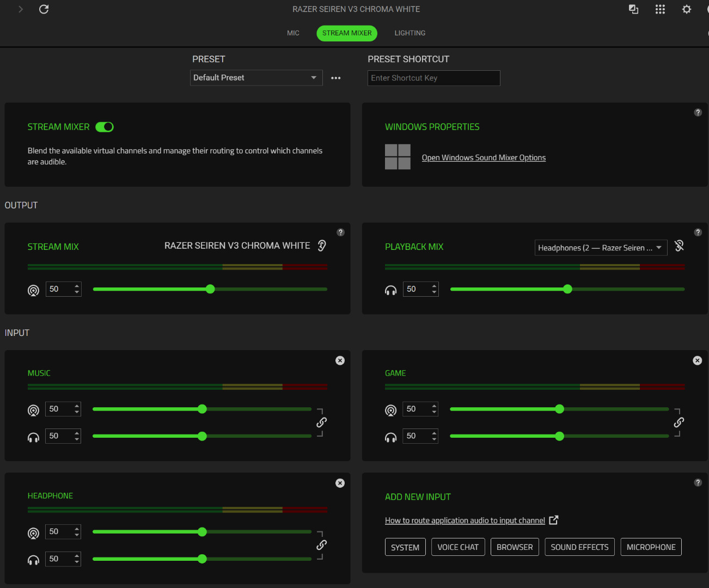
Task: Click the Stream Mix monitor ear icon
Action: (x=322, y=246)
